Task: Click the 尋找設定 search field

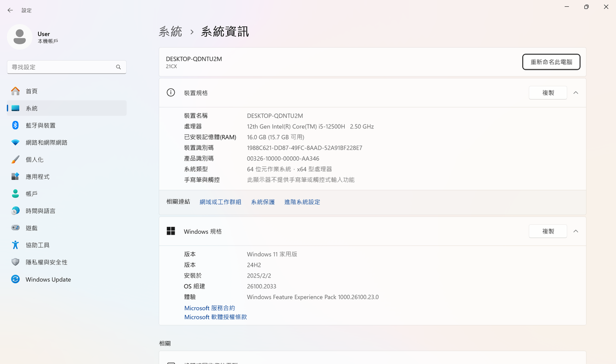Action: click(66, 67)
